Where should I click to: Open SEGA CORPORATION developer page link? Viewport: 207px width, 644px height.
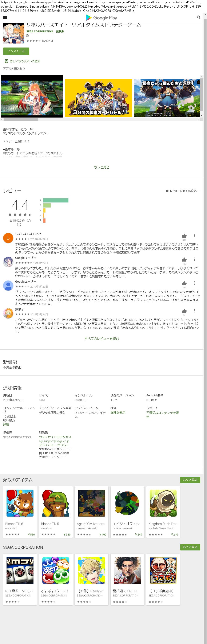pyautogui.click(x=39, y=32)
